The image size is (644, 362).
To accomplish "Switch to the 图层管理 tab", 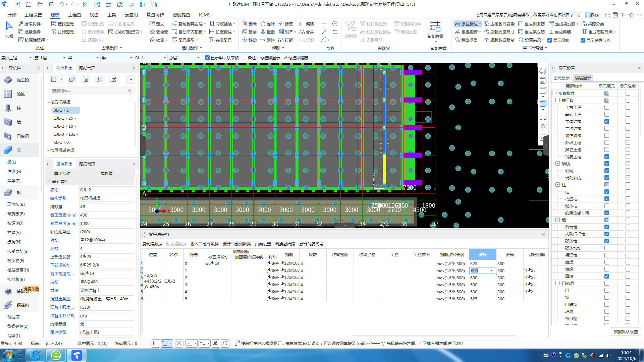I will (x=87, y=164).
